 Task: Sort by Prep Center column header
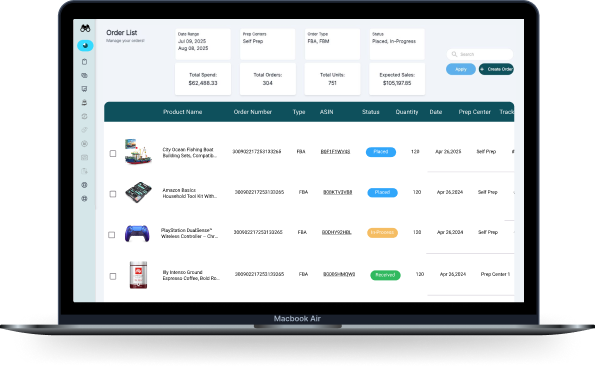(x=474, y=112)
